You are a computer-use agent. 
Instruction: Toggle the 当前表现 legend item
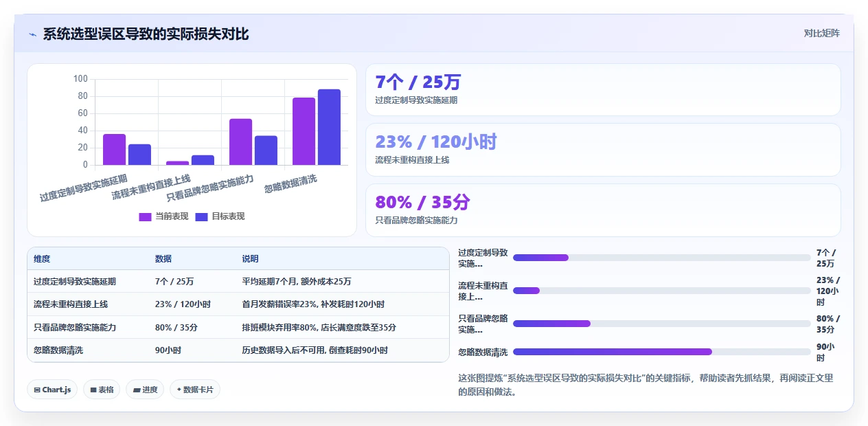click(x=163, y=216)
